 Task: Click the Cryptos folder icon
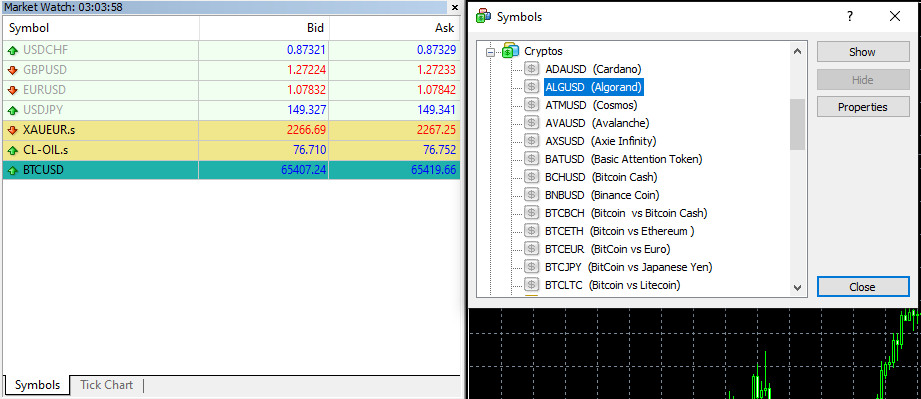[x=510, y=51]
